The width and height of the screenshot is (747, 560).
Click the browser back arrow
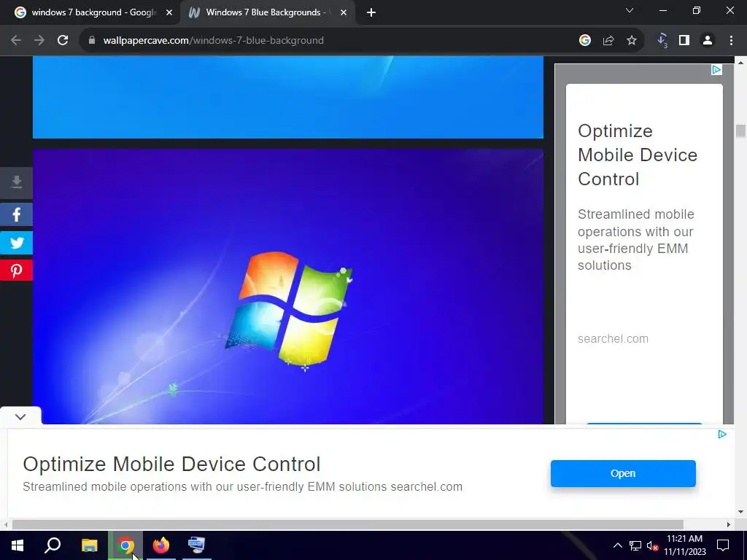pyautogui.click(x=16, y=41)
